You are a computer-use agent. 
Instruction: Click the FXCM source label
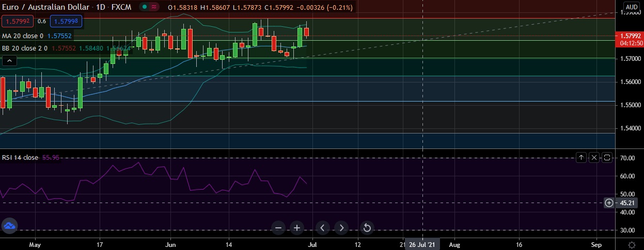(120, 8)
